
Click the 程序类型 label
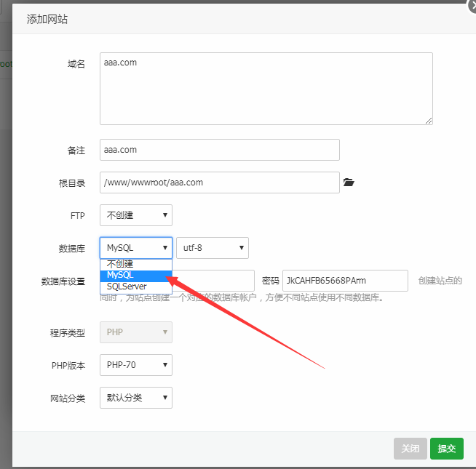68,333
